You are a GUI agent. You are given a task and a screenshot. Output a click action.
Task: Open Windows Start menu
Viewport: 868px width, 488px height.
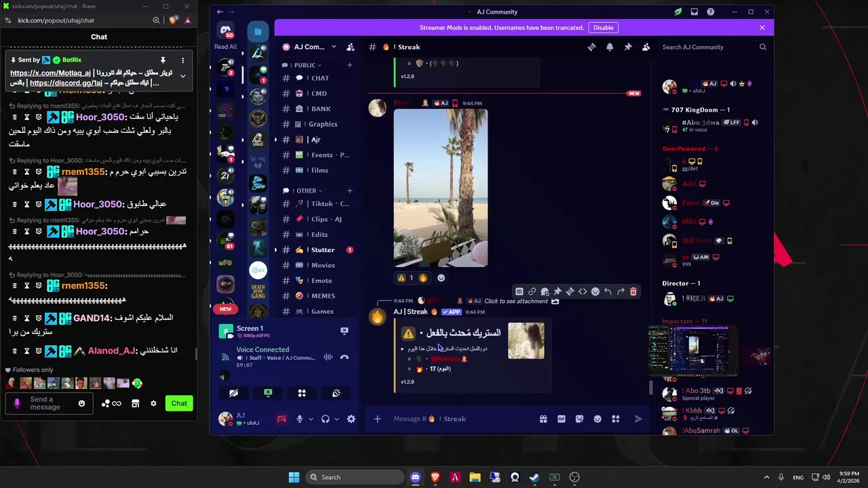pos(294,477)
